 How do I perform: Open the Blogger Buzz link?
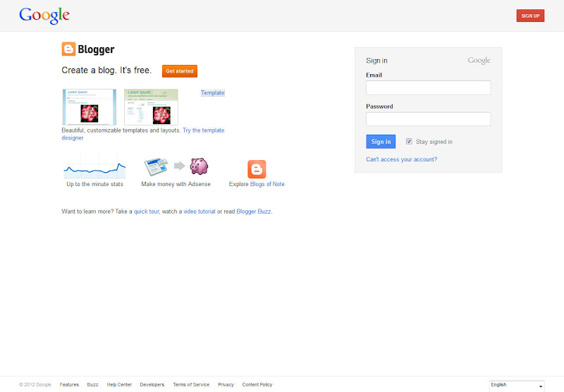[254, 212]
